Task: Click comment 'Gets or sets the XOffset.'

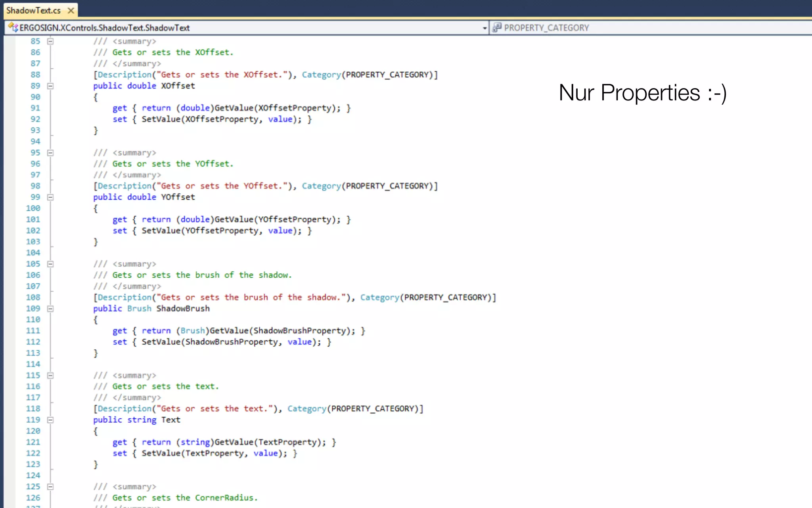Action: click(163, 52)
